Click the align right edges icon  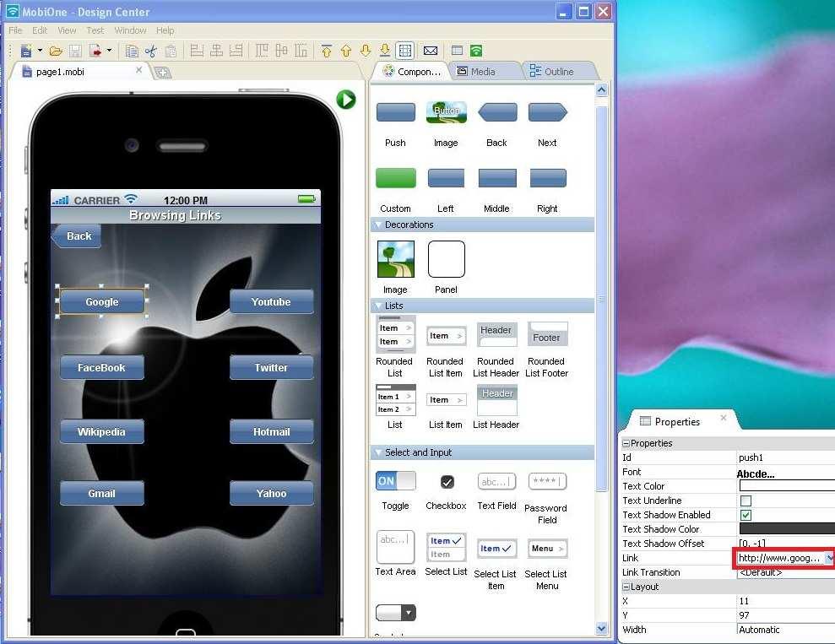point(236,51)
